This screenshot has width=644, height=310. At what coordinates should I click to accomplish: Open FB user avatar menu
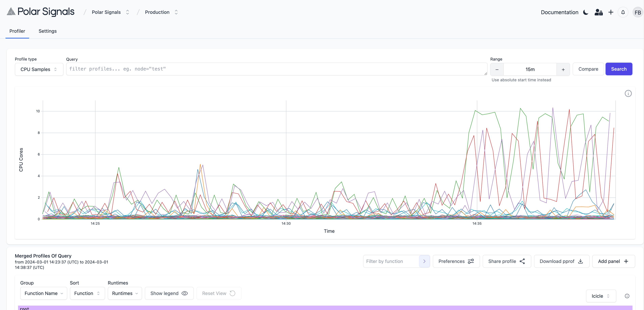click(638, 12)
